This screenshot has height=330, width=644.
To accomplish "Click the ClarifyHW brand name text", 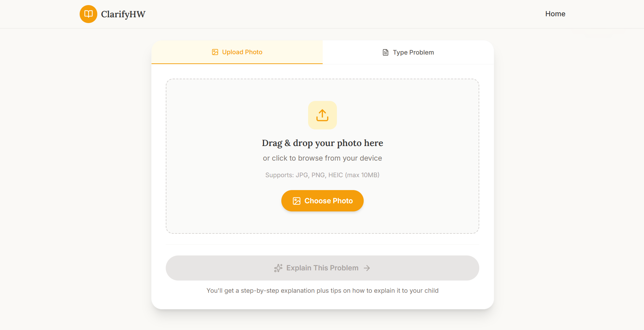I will [x=123, y=14].
